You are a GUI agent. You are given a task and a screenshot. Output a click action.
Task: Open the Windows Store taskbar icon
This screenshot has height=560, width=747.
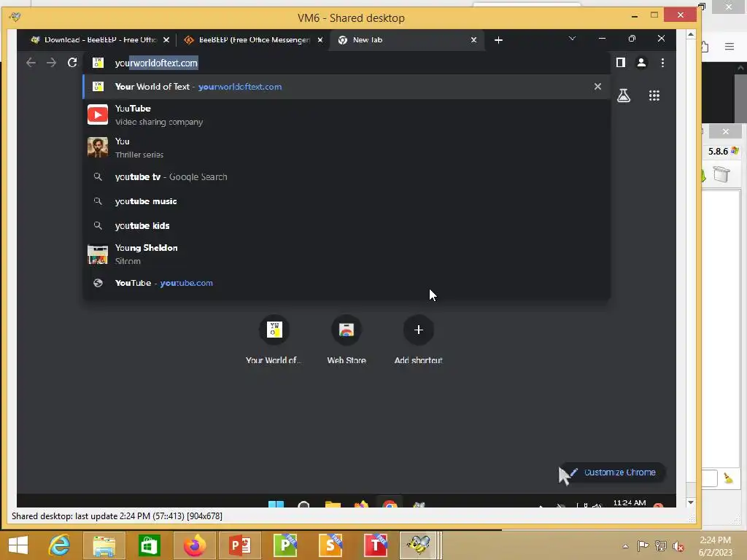tap(149, 545)
